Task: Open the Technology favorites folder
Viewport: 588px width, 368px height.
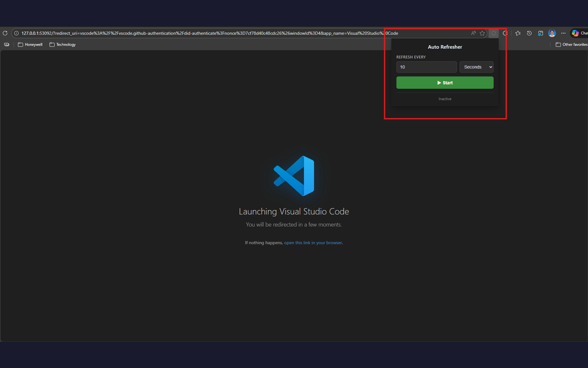Action: pyautogui.click(x=62, y=45)
